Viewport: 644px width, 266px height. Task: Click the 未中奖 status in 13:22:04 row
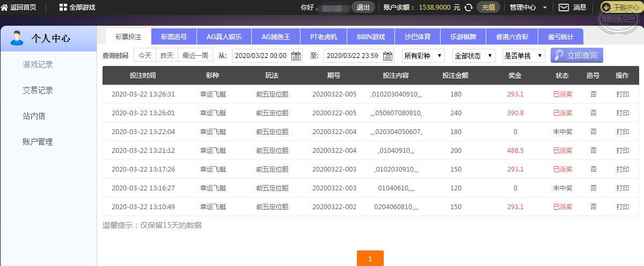coord(562,132)
